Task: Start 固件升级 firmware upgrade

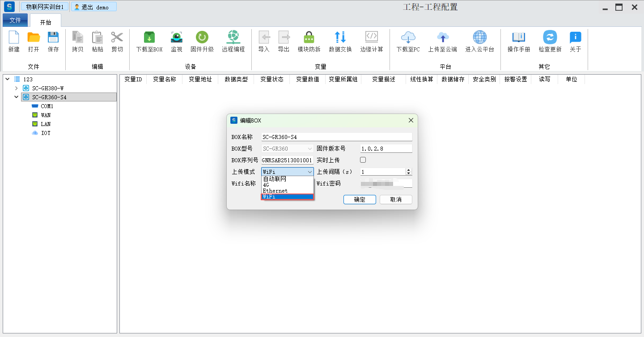Action: [x=202, y=38]
